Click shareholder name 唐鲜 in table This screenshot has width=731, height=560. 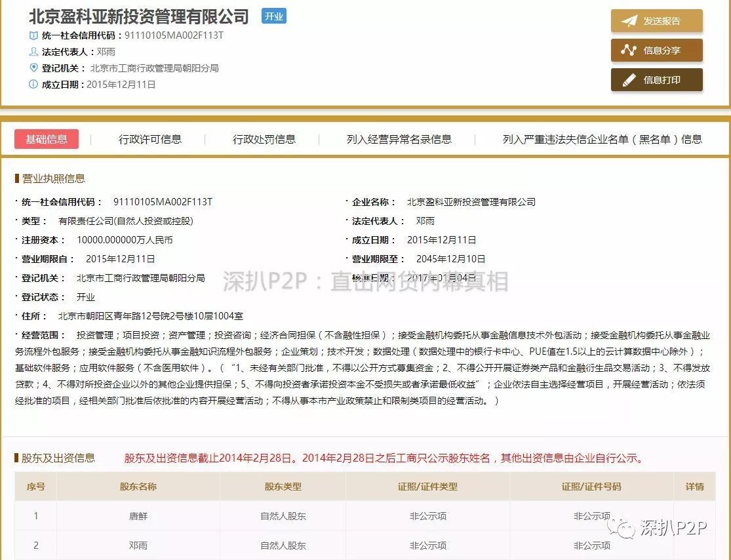pyautogui.click(x=138, y=516)
